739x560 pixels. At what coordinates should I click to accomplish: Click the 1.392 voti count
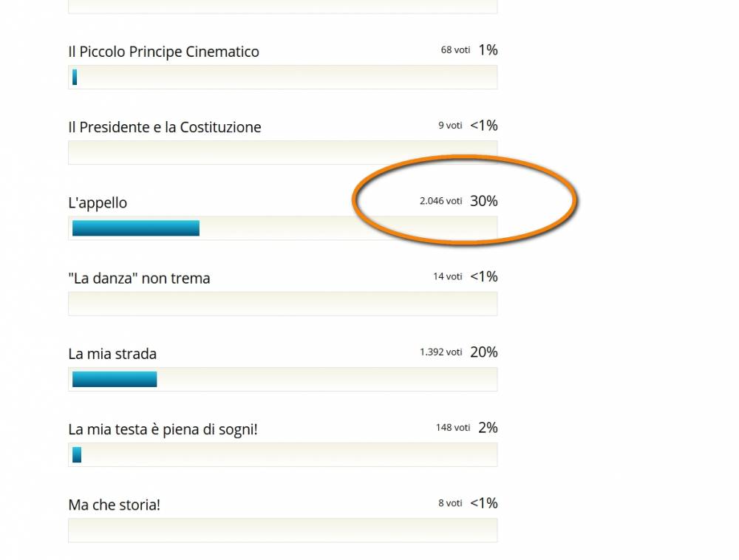tap(440, 352)
